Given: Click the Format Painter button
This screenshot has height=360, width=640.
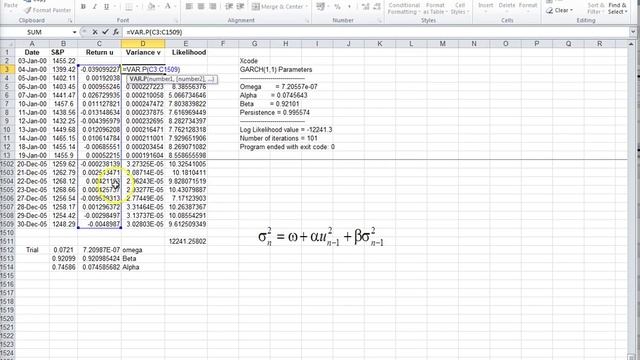Looking at the screenshot, I should (47, 10).
